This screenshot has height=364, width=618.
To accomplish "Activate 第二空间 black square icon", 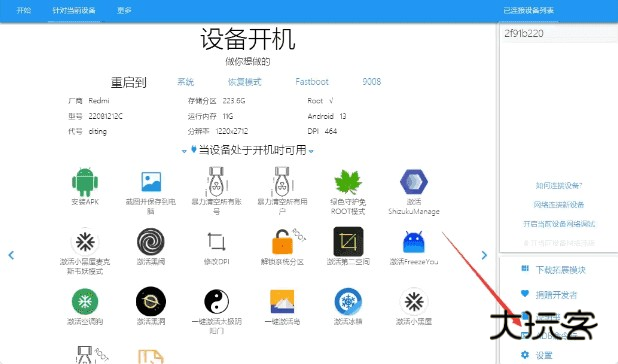I will click(x=348, y=241).
